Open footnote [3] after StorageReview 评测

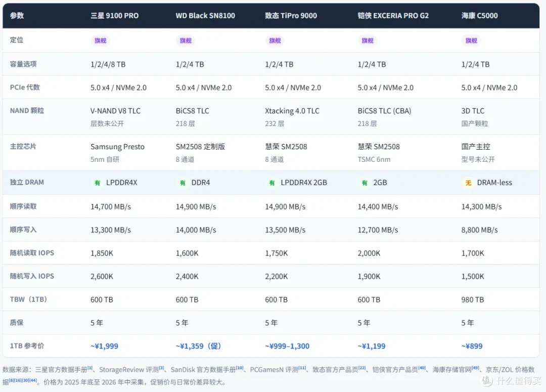(161, 368)
